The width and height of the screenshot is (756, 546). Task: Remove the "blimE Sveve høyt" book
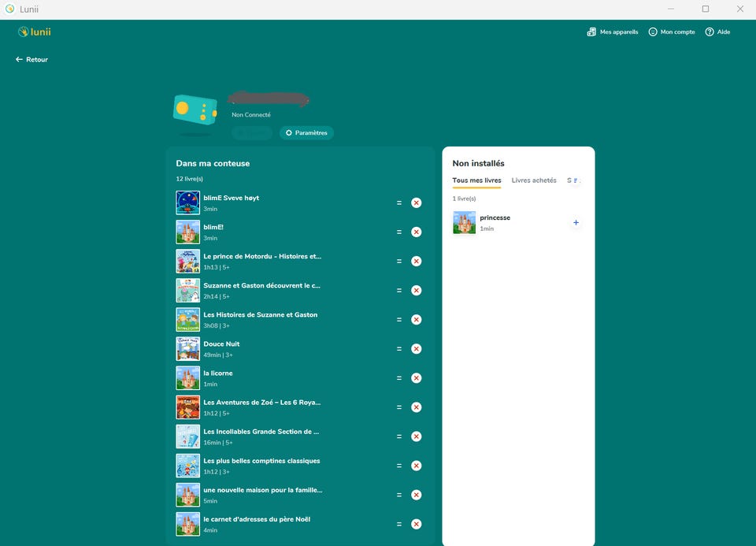416,203
